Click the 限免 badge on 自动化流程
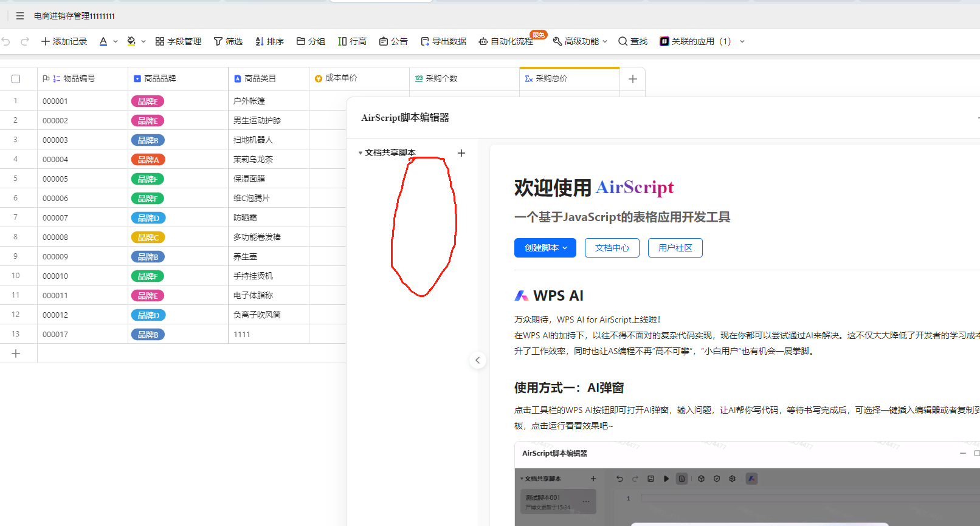Screen dimensions: 980x526 [538, 35]
